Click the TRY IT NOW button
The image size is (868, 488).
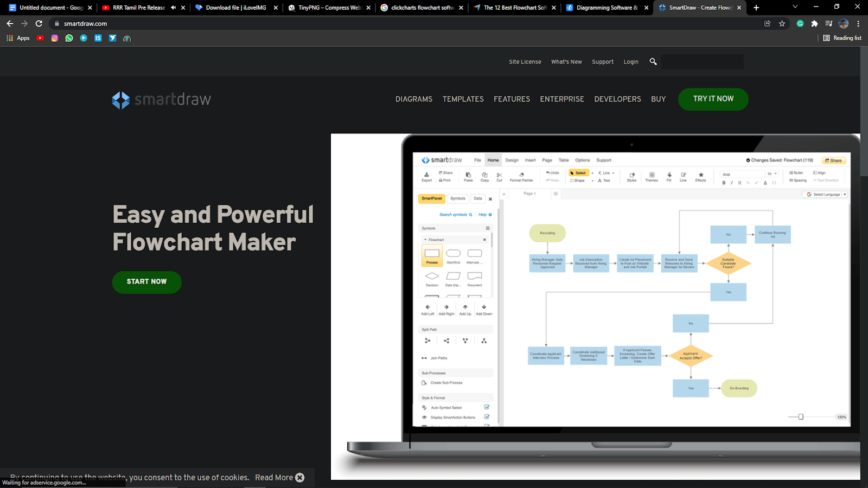[713, 99]
